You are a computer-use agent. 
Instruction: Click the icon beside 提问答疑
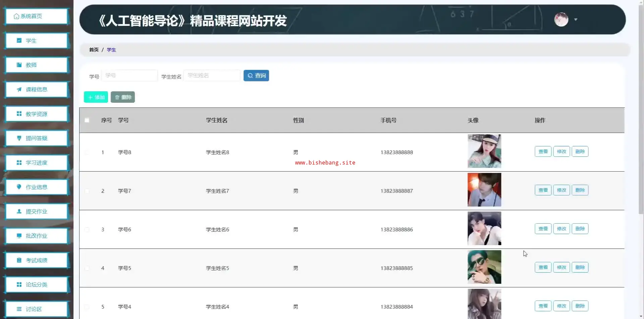click(19, 138)
